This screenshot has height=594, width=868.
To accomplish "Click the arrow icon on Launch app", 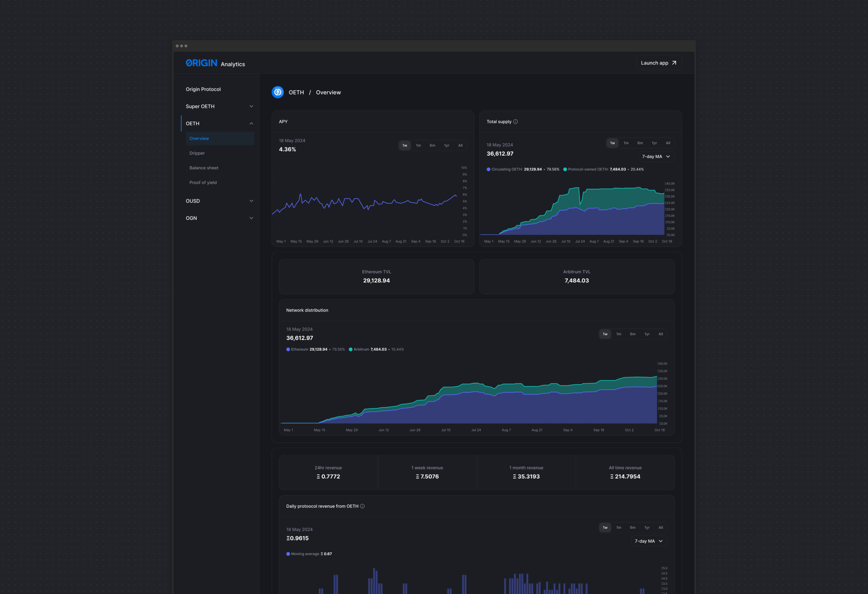I will click(674, 63).
